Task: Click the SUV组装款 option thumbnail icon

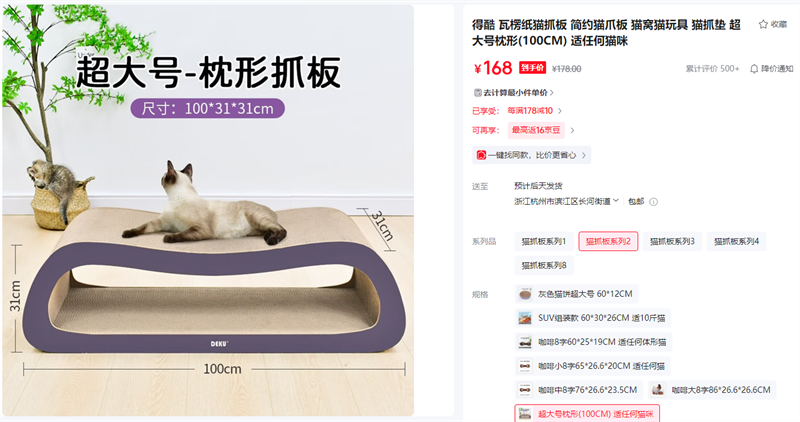Action: tap(524, 318)
